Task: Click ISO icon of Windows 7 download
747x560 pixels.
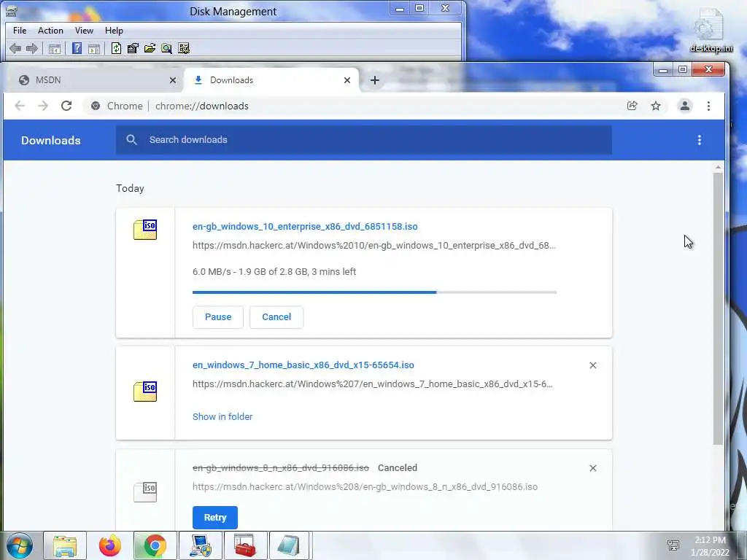Action: point(145,392)
